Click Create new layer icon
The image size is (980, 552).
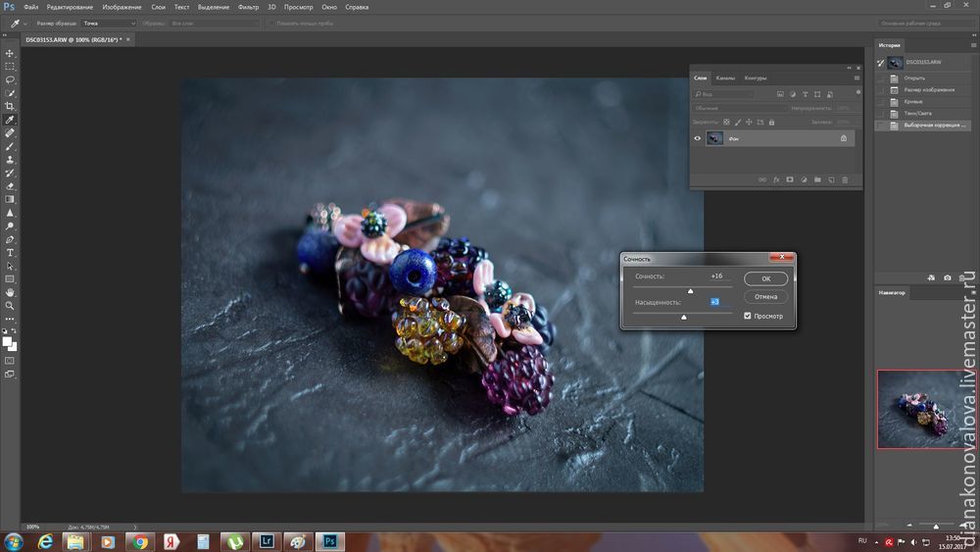click(831, 180)
